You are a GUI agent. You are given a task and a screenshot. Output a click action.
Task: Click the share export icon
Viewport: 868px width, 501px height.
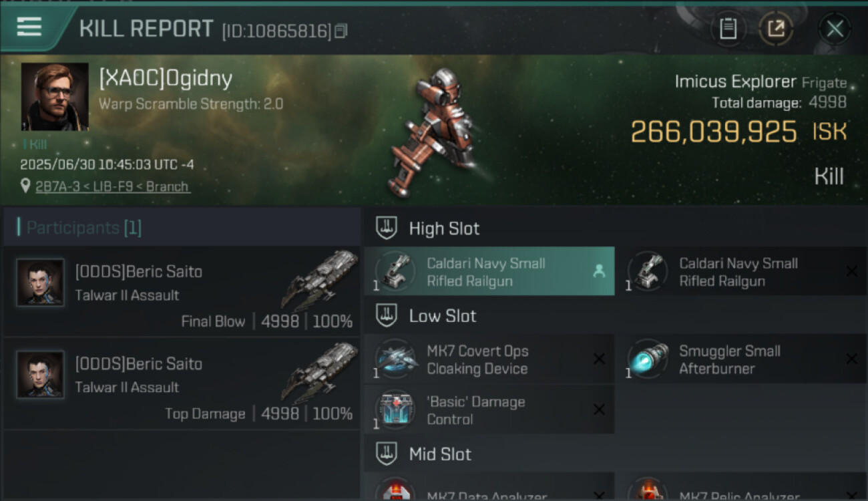[x=776, y=29]
